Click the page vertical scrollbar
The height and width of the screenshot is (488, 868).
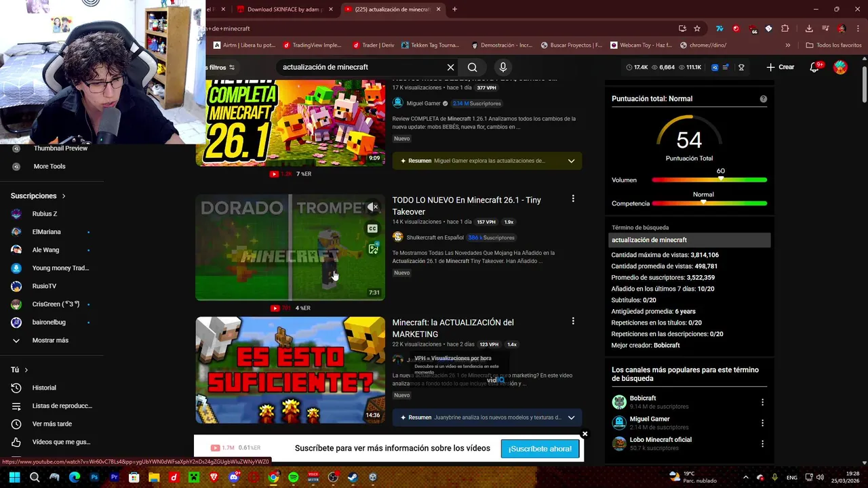[x=864, y=83]
